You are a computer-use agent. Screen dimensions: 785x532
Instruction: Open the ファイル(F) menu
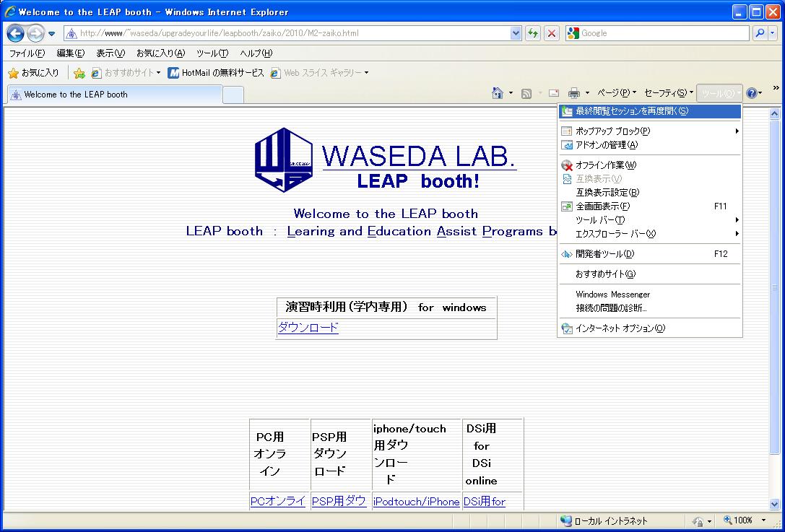[27, 53]
